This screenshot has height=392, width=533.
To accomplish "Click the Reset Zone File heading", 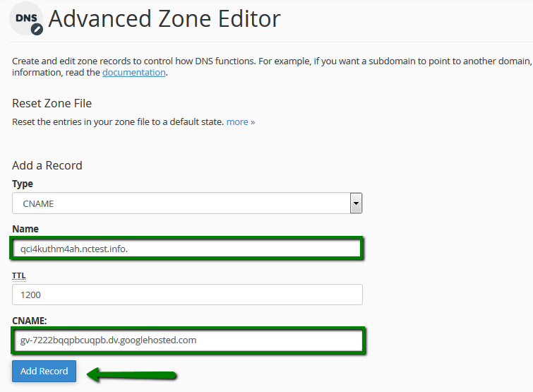I will pyautogui.click(x=52, y=103).
